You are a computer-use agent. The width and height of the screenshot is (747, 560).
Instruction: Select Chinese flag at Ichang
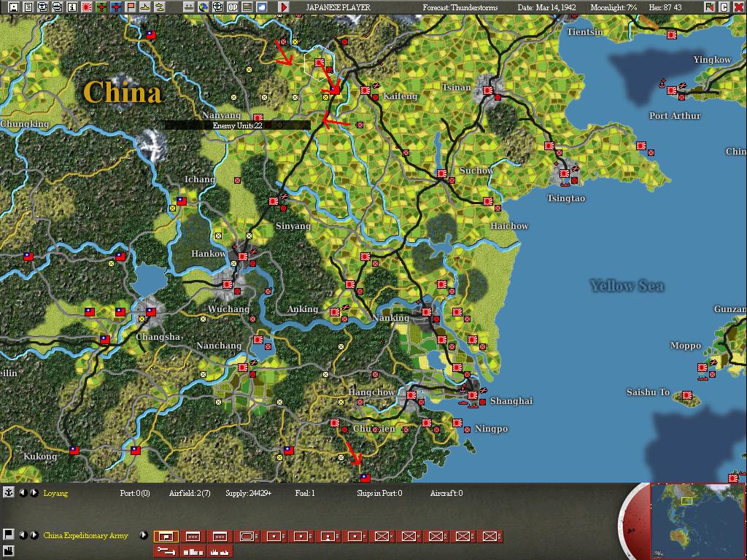pos(182,201)
